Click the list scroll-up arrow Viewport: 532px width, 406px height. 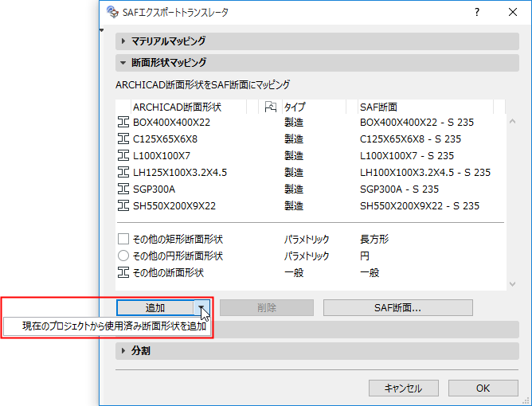(x=512, y=122)
